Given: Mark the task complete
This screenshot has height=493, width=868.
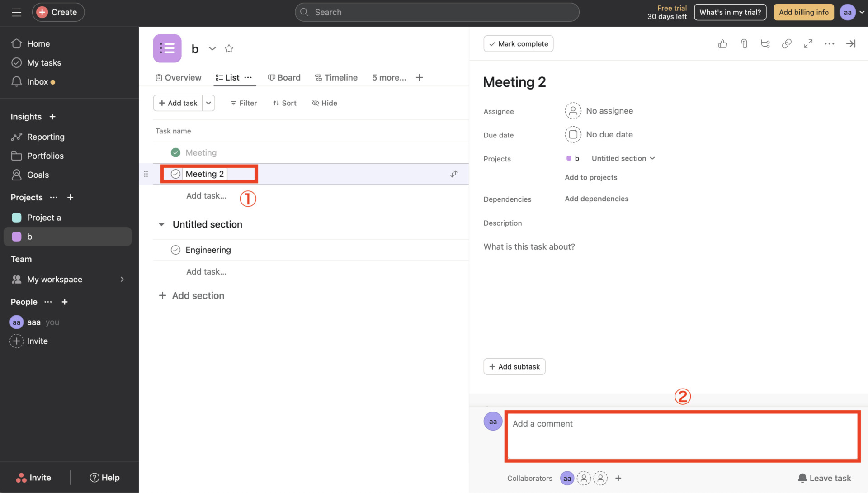Looking at the screenshot, I should click(x=518, y=43).
